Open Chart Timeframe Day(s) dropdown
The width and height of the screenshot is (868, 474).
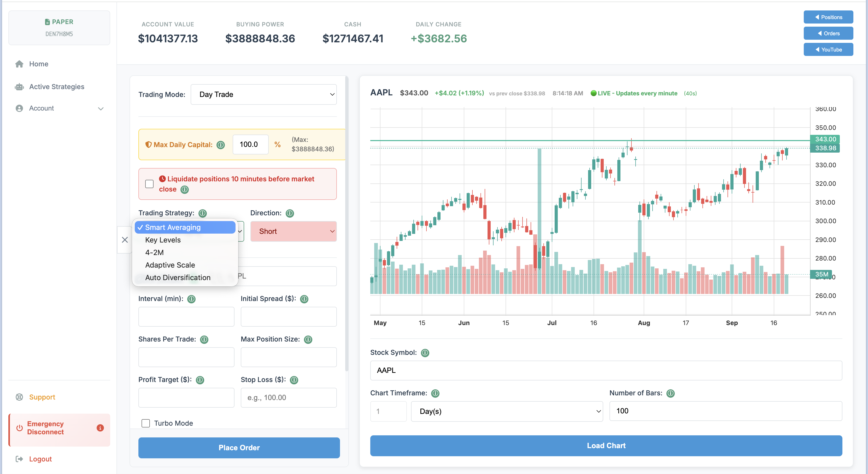[x=507, y=411]
